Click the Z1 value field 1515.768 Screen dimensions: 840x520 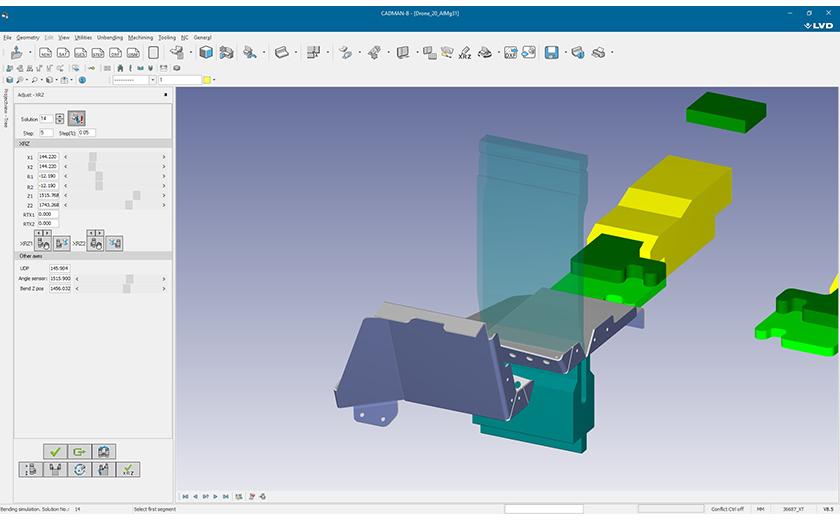coord(49,195)
